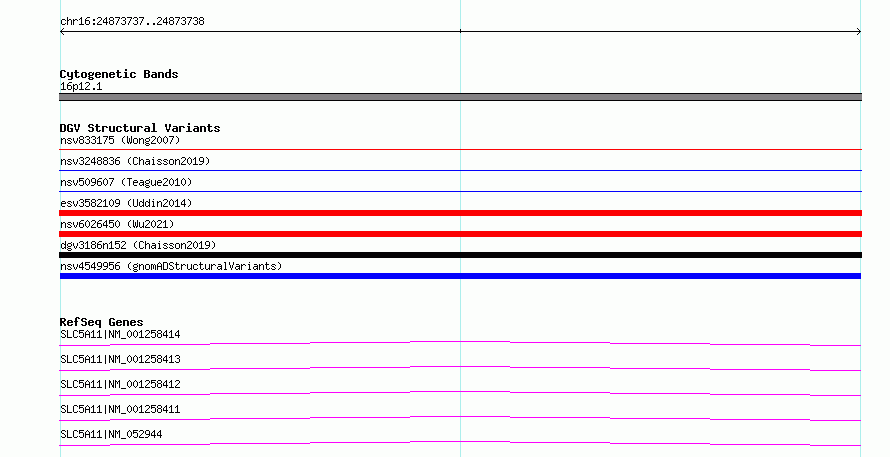Open transcript SLC5A11|NM_052944
This screenshot has height=457, width=890.
point(111,434)
